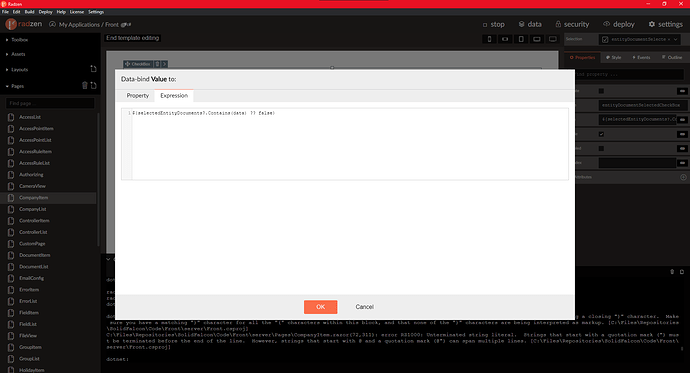Toggle the checked property checkbox
The width and height of the screenshot is (690, 373).
(x=601, y=134)
